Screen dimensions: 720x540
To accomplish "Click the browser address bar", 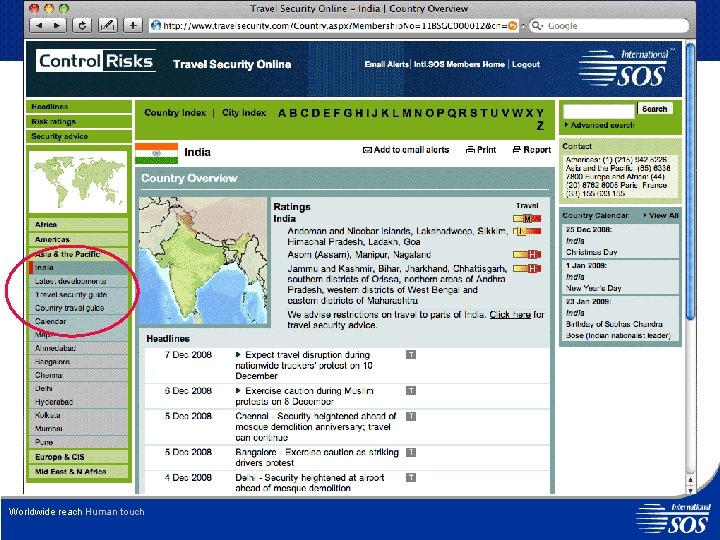I will pos(333,26).
